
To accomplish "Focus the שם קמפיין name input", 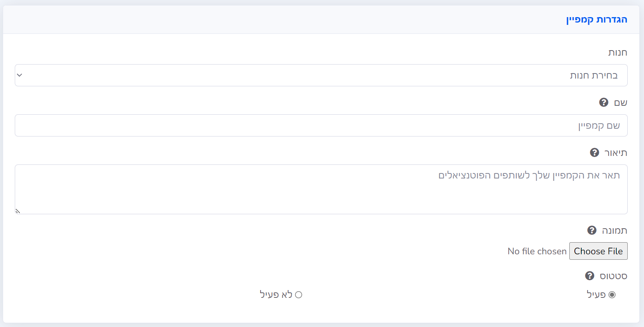I will [321, 126].
